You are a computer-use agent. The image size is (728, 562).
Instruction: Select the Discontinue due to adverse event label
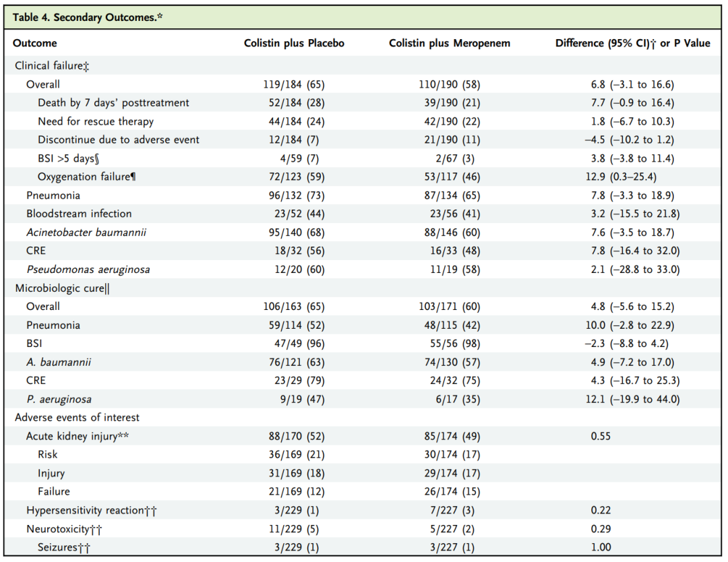119,140
